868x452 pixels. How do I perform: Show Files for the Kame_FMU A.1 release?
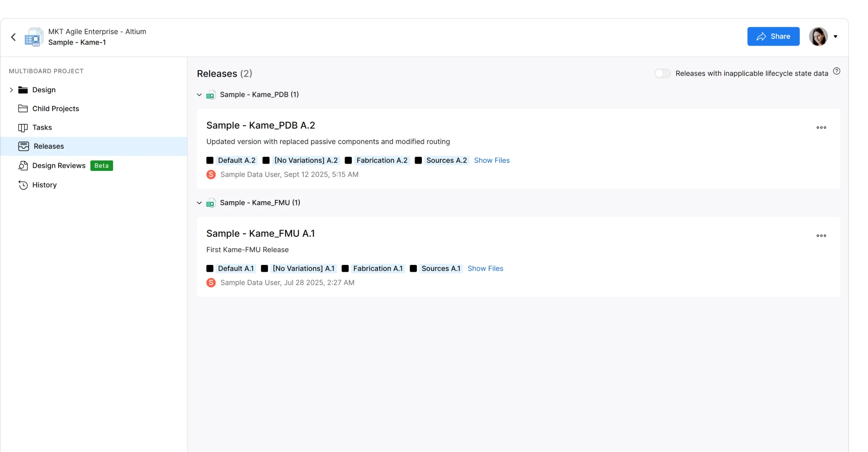click(x=486, y=268)
